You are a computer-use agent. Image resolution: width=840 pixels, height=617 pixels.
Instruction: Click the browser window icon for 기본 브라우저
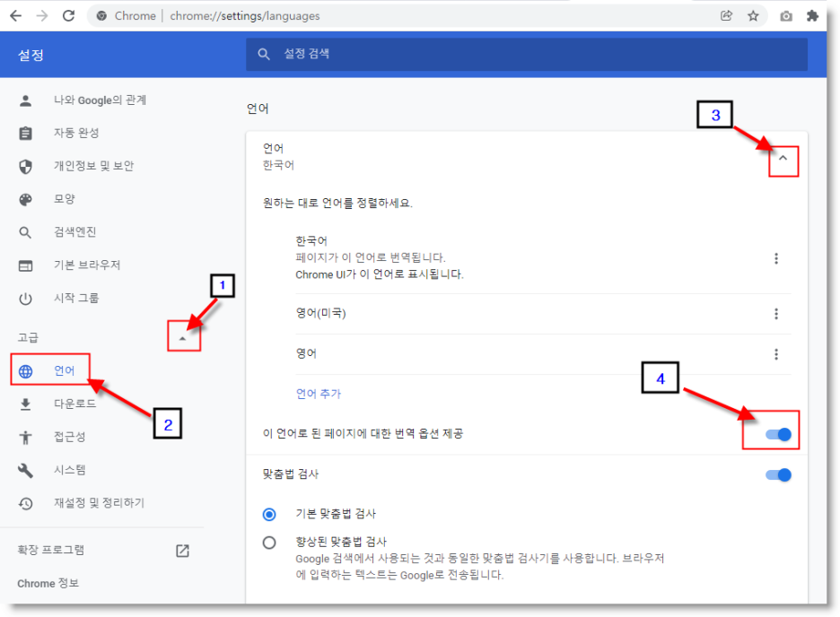(x=25, y=266)
